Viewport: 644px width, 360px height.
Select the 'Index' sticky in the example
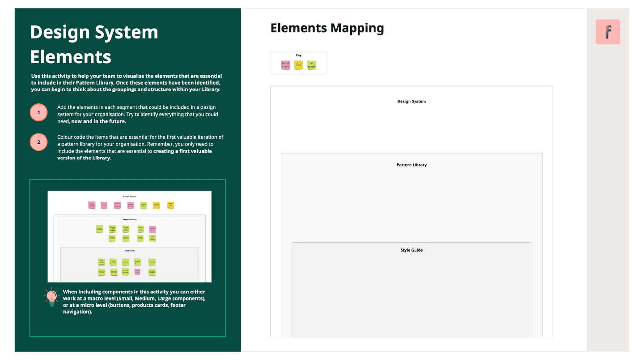[99, 229]
